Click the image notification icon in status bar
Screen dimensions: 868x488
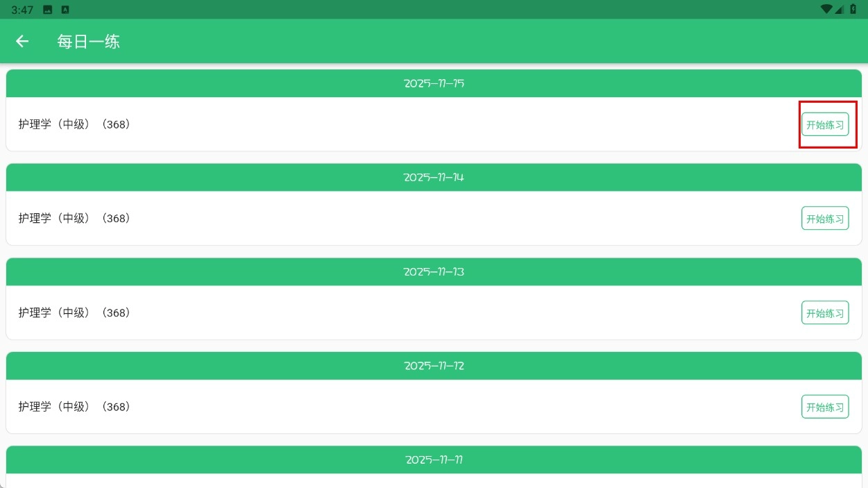coord(47,10)
